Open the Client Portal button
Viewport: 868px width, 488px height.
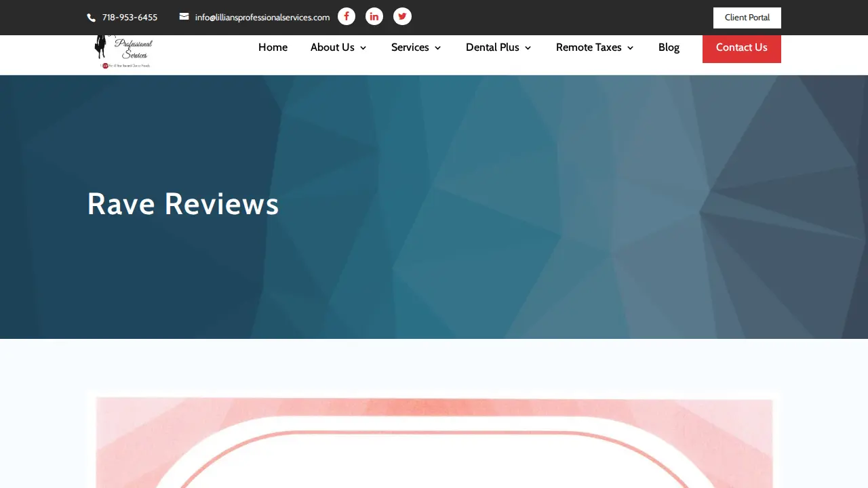pos(747,18)
